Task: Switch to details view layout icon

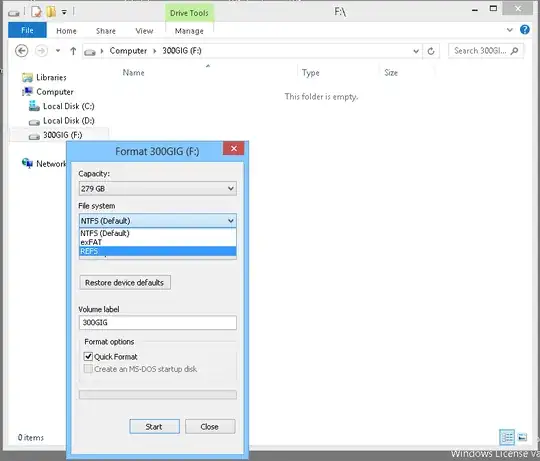Action: [x=507, y=437]
